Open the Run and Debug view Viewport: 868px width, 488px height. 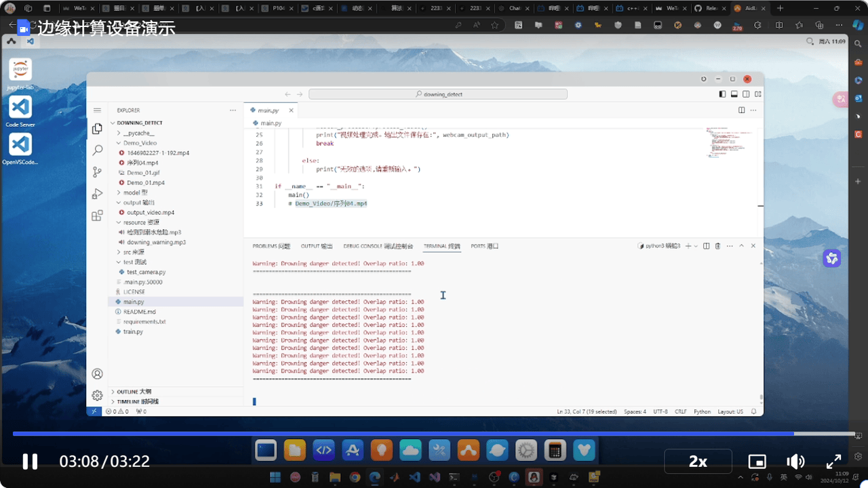point(97,194)
